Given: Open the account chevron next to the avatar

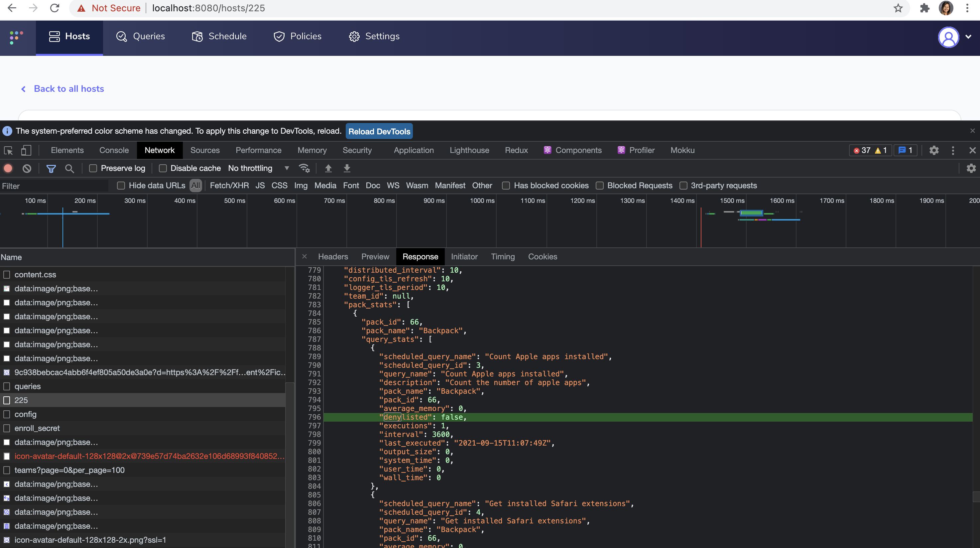Looking at the screenshot, I should [x=968, y=37].
